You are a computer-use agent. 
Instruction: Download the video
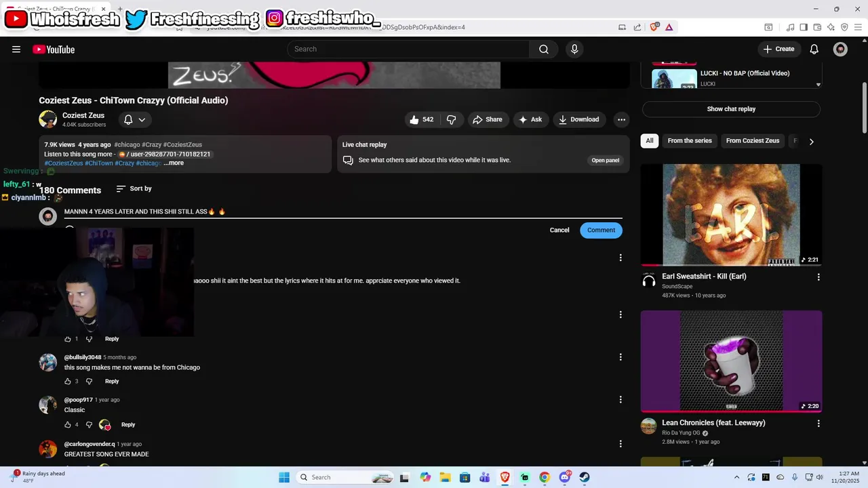click(x=578, y=119)
